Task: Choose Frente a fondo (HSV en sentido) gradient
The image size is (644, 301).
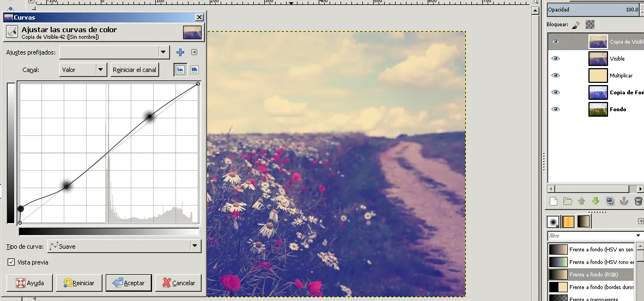Action: click(x=592, y=250)
